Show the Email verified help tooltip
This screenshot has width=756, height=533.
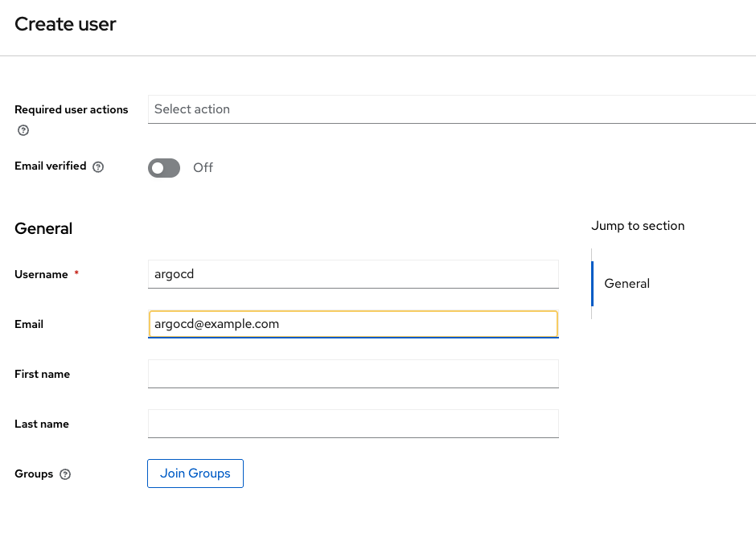click(98, 166)
